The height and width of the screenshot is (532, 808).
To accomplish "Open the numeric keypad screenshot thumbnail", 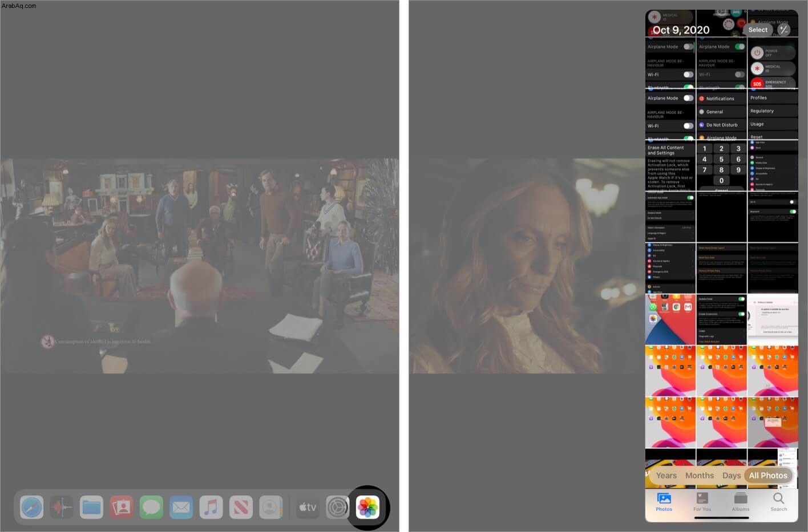I will click(x=721, y=165).
